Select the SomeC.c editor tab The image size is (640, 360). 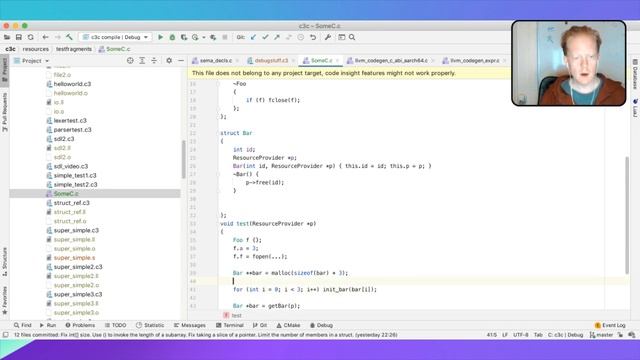click(321, 61)
